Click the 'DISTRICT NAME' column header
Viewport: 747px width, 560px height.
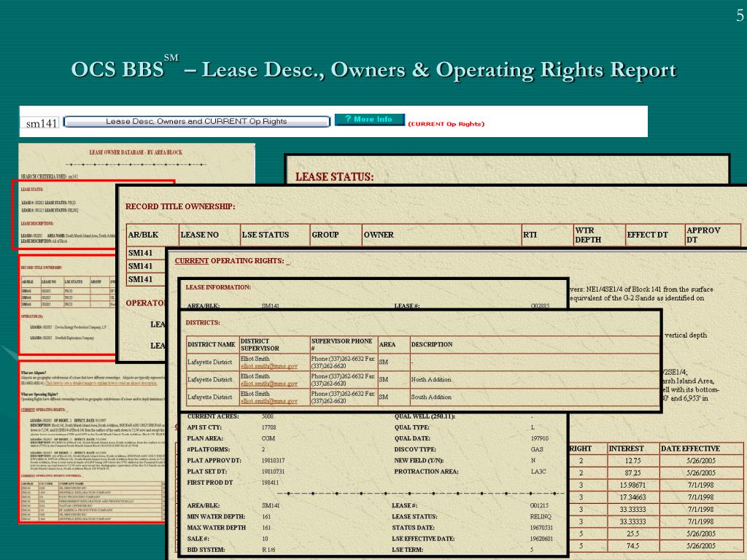[x=212, y=344]
